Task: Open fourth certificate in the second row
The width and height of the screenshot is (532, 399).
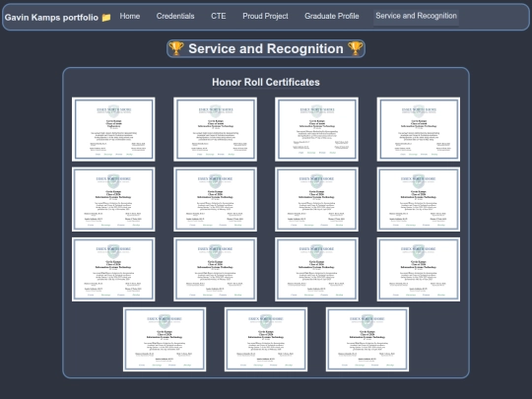Action: coord(419,199)
